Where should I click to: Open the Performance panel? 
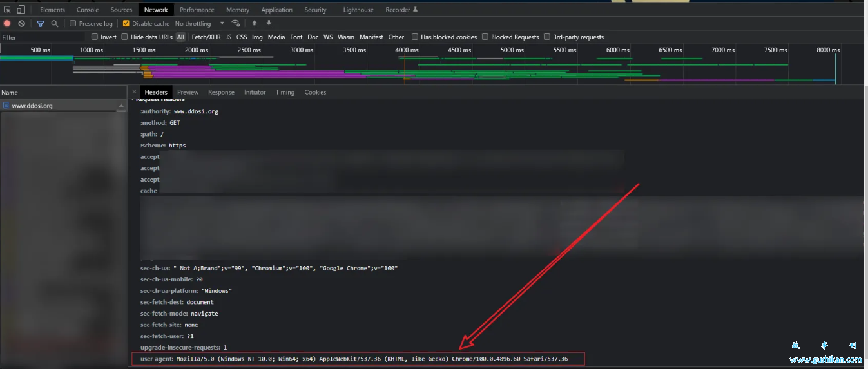tap(197, 10)
